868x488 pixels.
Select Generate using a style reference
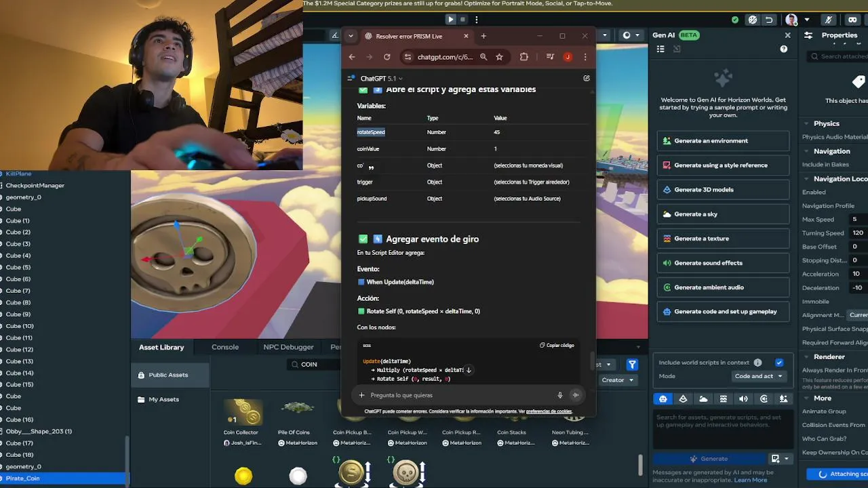pyautogui.click(x=723, y=165)
